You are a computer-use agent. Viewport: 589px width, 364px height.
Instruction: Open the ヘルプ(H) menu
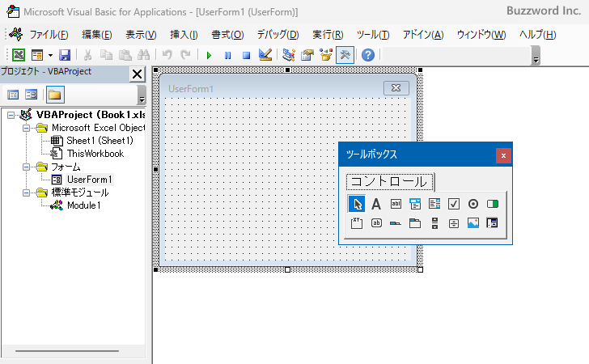pyautogui.click(x=537, y=35)
